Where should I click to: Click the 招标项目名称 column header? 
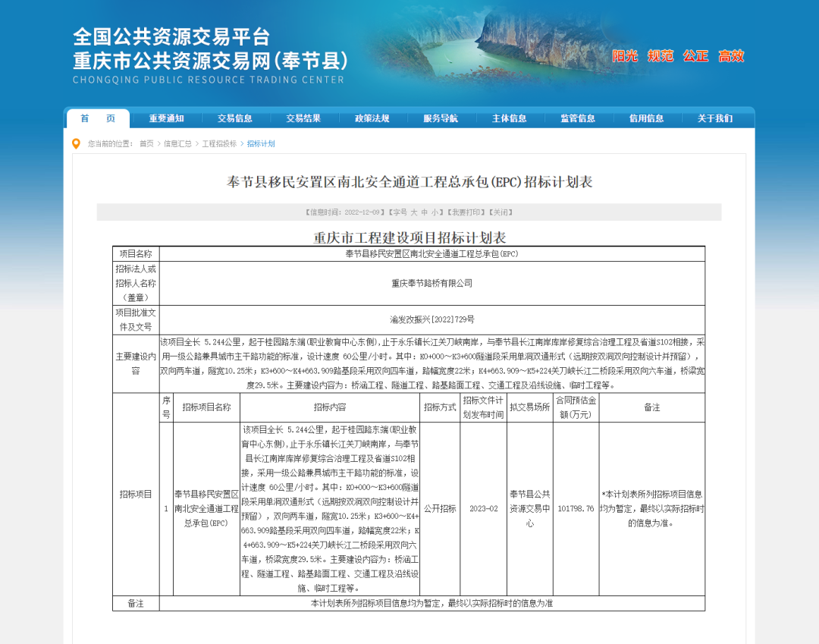(206, 407)
